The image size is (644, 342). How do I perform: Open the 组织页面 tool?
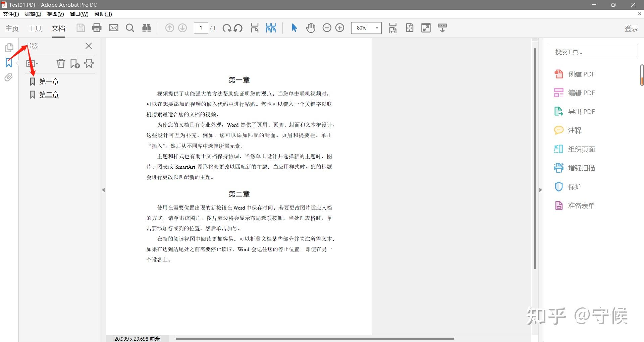click(574, 149)
